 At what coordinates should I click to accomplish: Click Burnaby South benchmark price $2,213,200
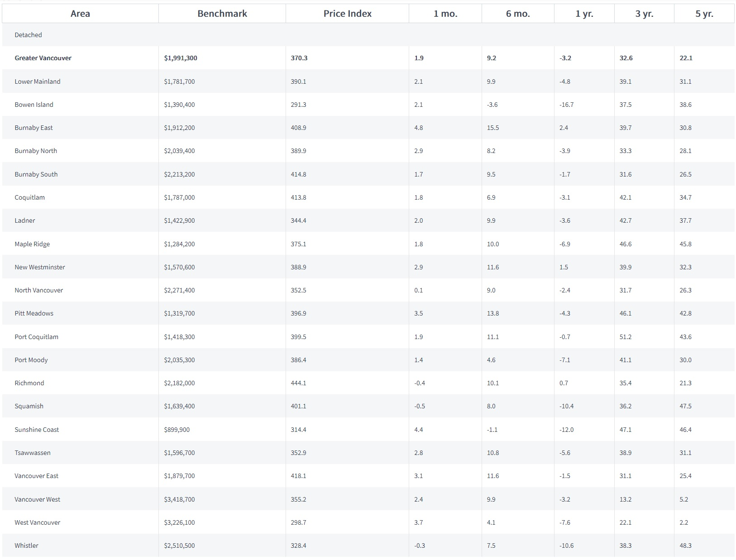coord(179,174)
